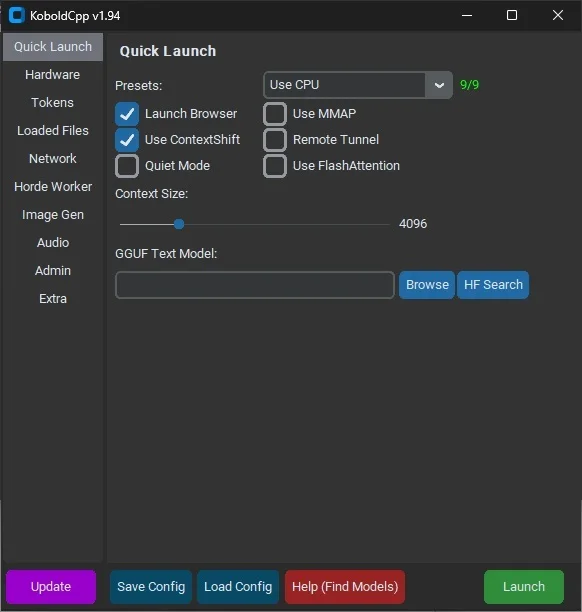Image resolution: width=582 pixels, height=612 pixels.
Task: Uncheck the Launch Browser checkbox
Action: [127, 114]
